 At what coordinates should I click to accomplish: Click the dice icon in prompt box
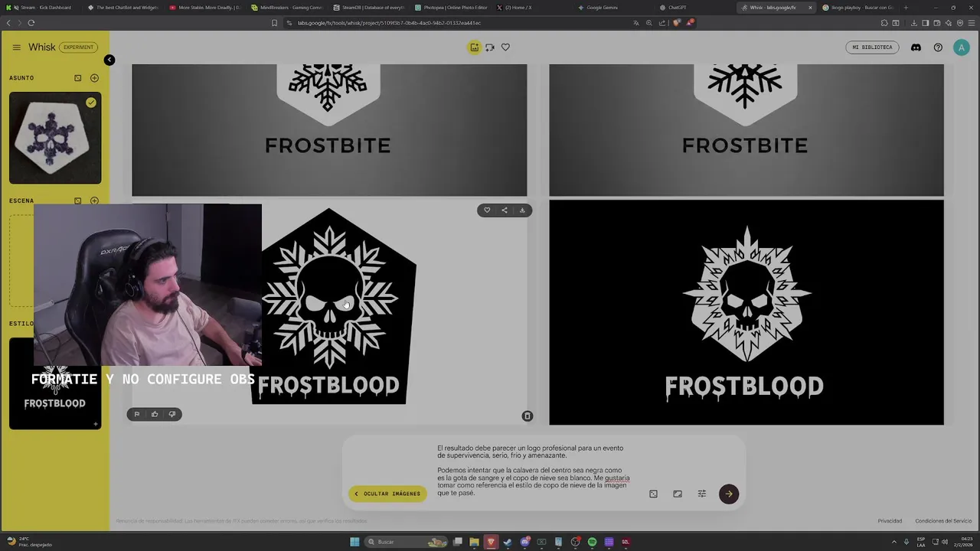click(653, 494)
